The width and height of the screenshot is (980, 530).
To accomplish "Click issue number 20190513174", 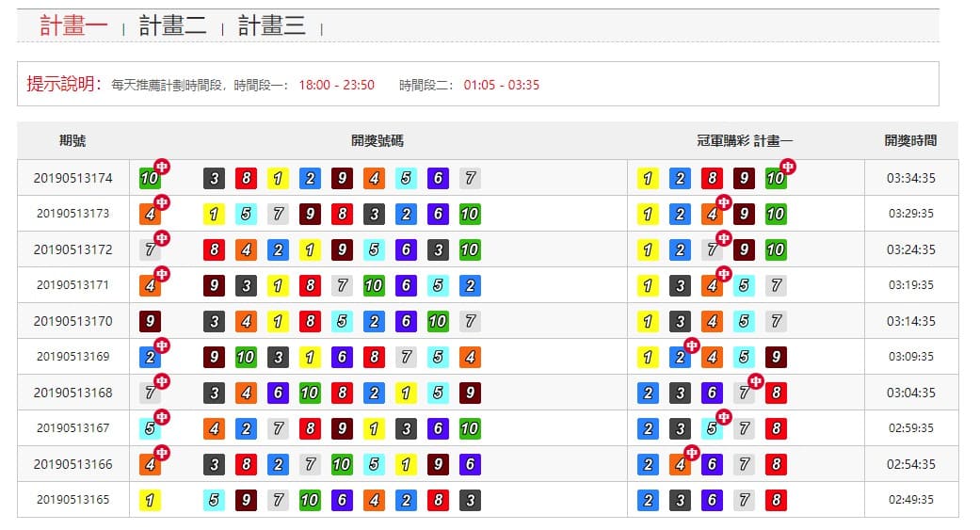I will tap(73, 178).
